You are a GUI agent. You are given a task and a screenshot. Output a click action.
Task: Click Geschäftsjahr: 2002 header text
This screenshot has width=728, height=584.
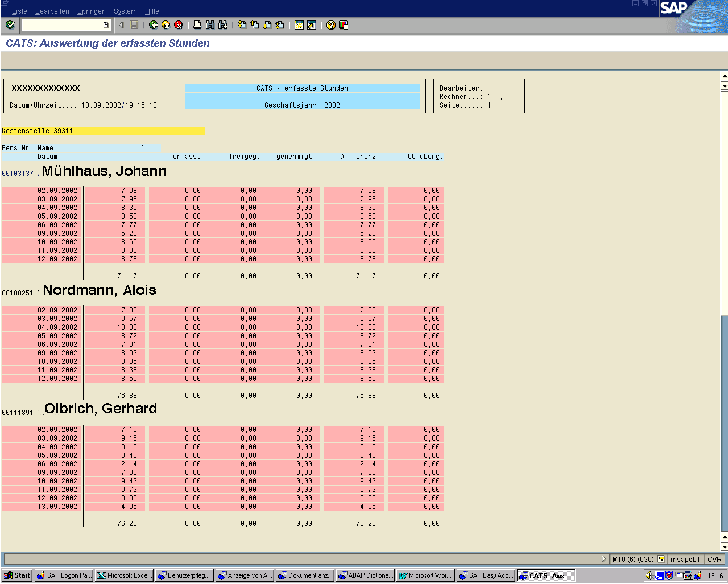[x=302, y=105]
